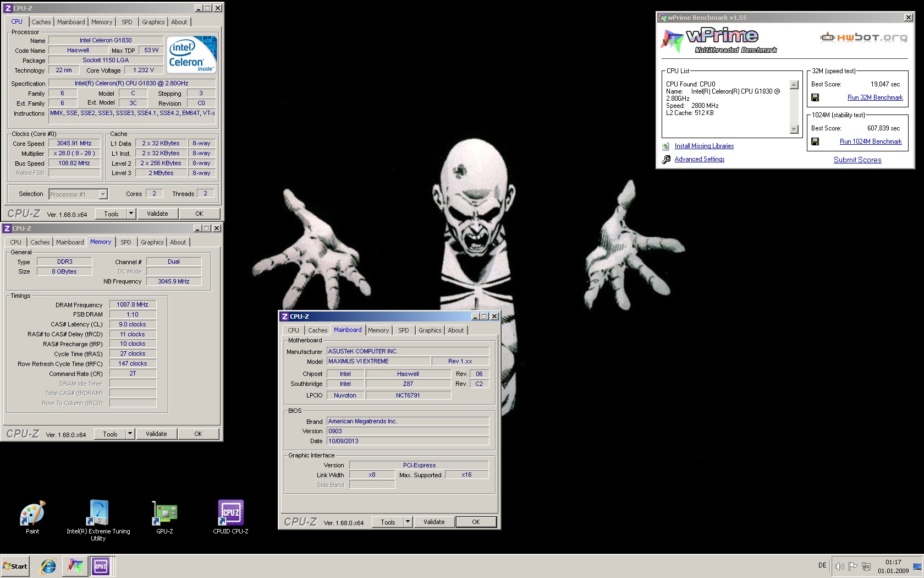Click the Show Desktop button at taskbar end

click(917, 566)
